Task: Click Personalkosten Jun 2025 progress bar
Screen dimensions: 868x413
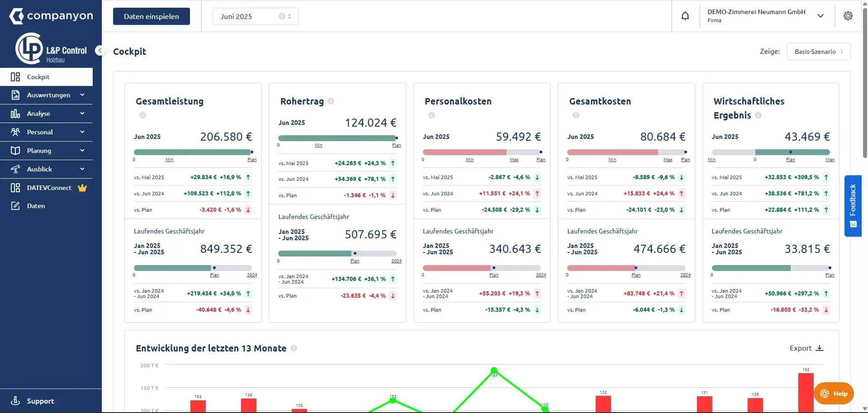Action: (x=482, y=152)
